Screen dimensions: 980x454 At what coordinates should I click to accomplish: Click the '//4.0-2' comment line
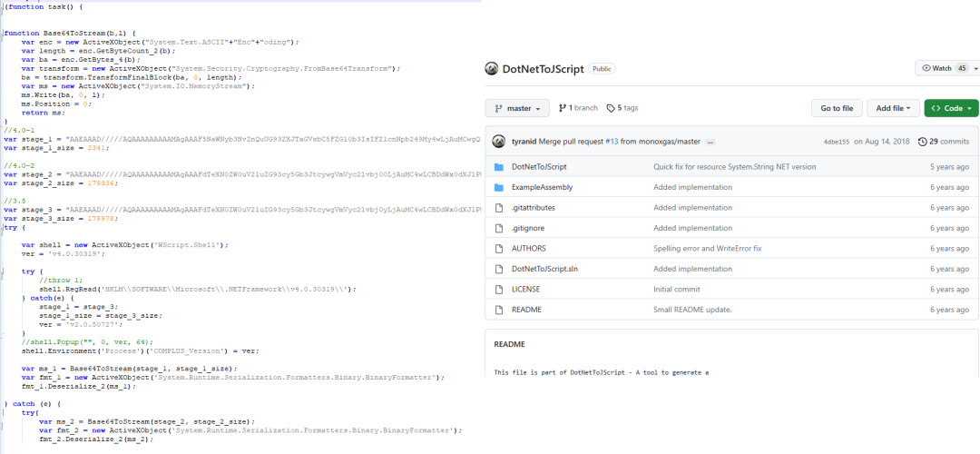tap(18, 166)
